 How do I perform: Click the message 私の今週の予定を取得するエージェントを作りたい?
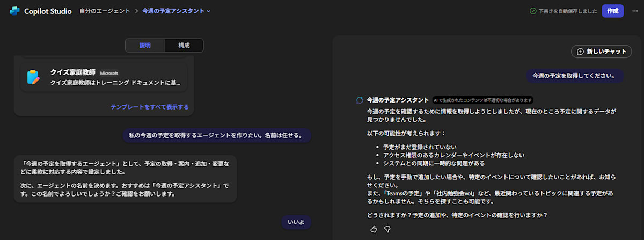217,135
